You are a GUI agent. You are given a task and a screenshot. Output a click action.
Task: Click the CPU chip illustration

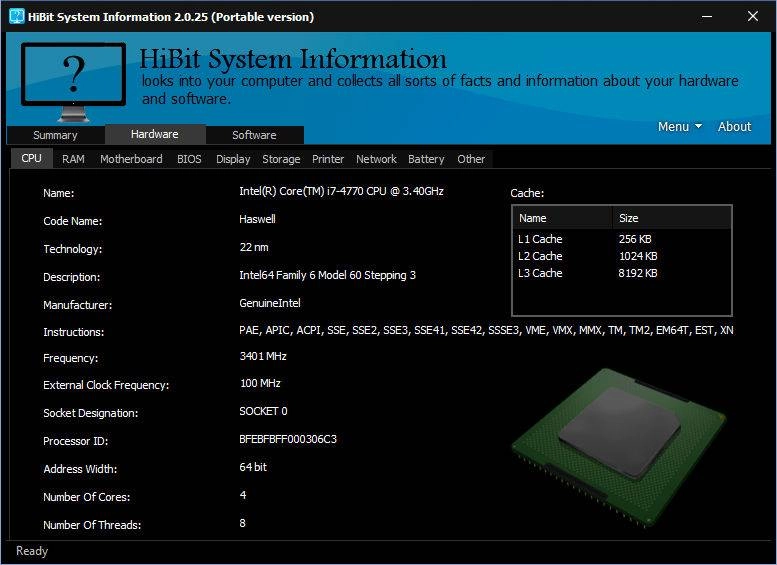point(619,447)
